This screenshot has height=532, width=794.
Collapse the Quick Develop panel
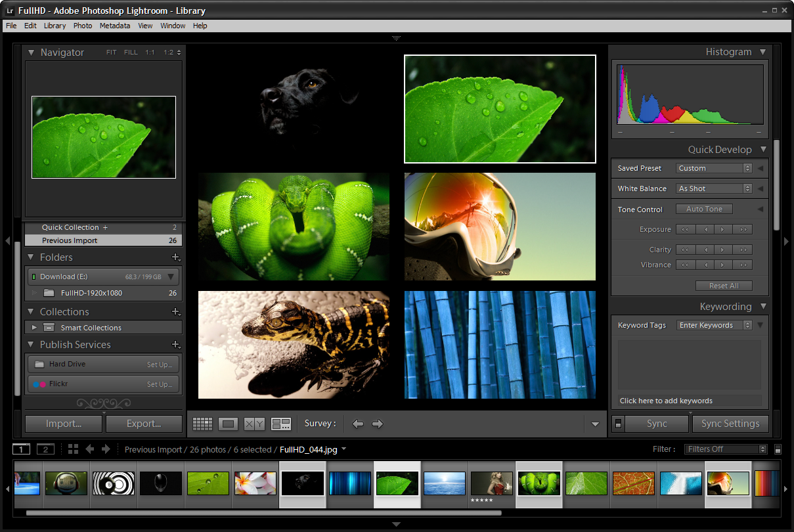(762, 150)
